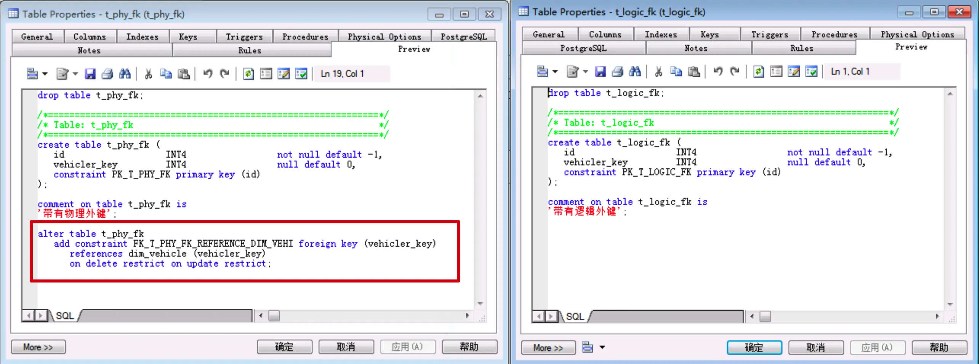Click Paste icon in t_phy_fk preview toolbar
The width and height of the screenshot is (980, 364).
[x=184, y=73]
